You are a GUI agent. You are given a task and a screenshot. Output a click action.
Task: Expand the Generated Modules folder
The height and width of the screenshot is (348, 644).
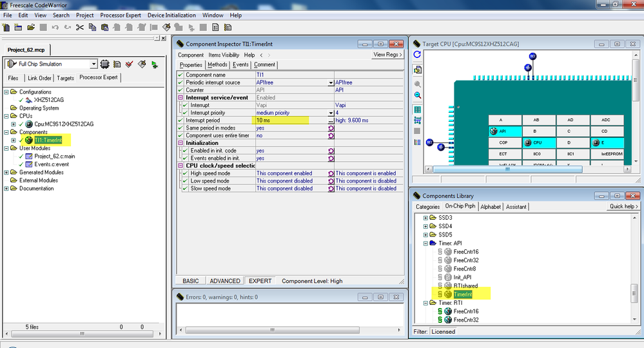click(6, 172)
